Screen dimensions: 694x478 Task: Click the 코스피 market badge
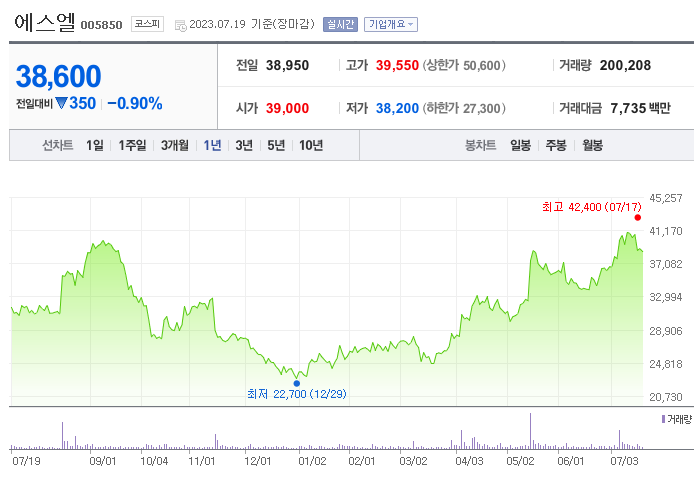click(x=147, y=24)
